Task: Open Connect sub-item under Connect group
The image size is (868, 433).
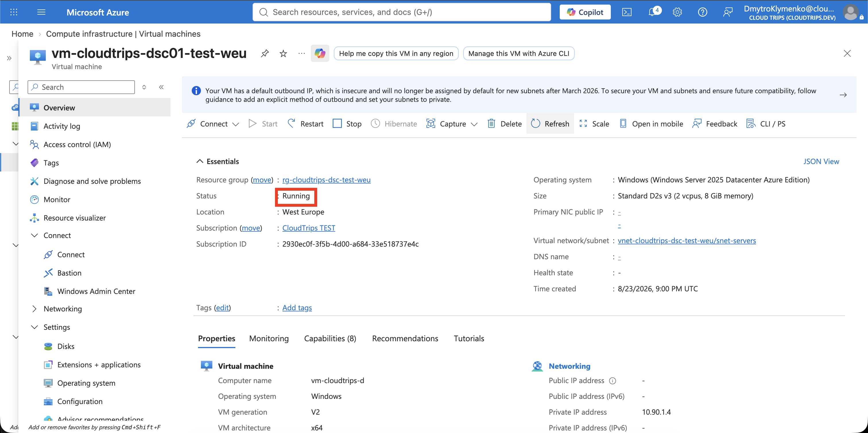Action: tap(71, 255)
